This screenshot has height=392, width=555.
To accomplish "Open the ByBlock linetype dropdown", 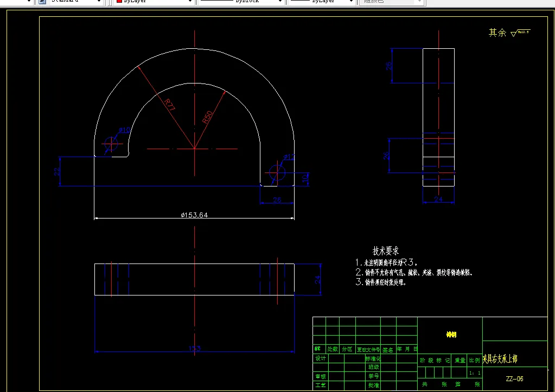I will (x=280, y=1).
